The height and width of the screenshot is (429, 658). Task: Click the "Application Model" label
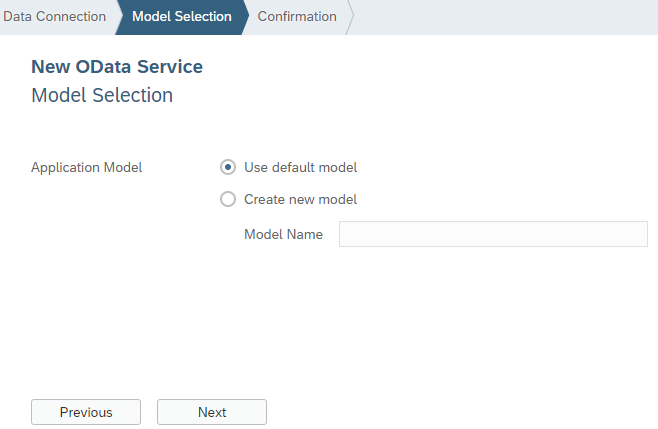tap(87, 167)
